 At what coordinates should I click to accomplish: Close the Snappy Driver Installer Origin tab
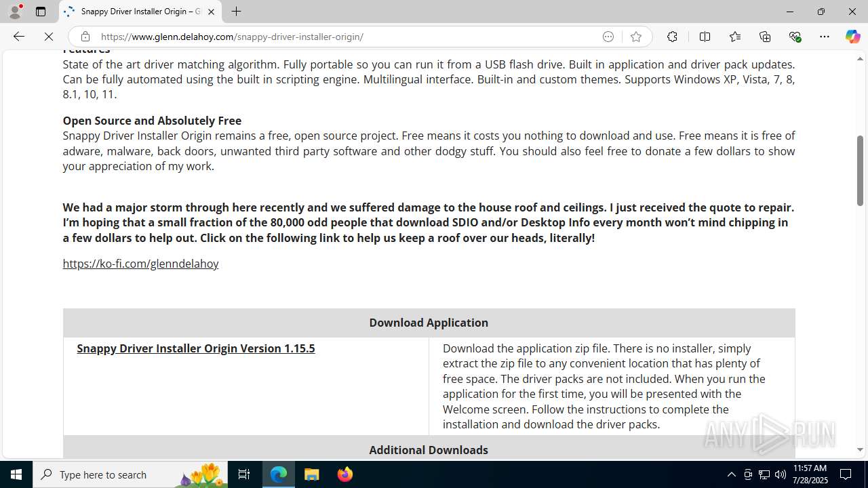(x=211, y=12)
